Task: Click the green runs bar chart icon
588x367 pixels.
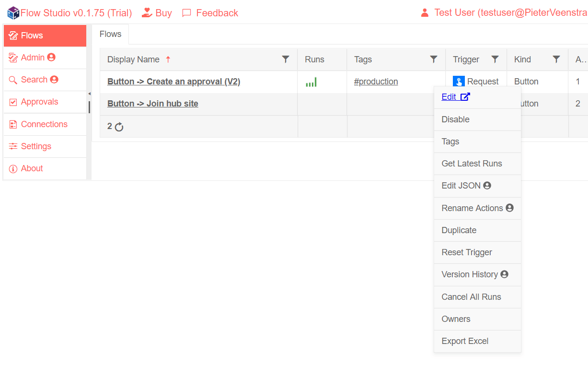Action: click(311, 82)
